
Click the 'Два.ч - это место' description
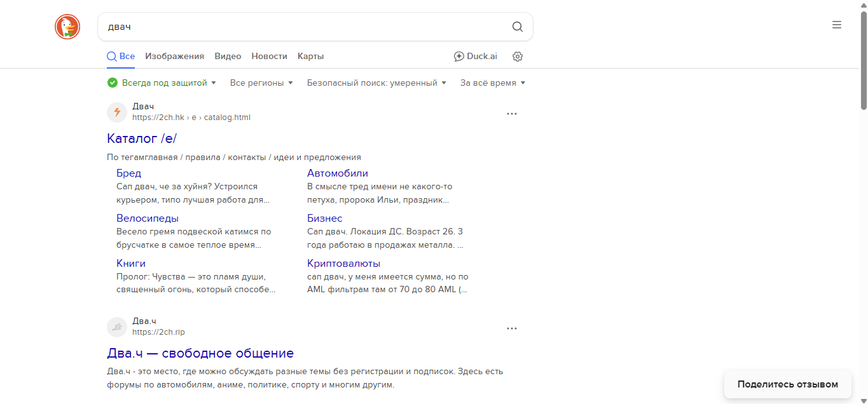tap(305, 378)
